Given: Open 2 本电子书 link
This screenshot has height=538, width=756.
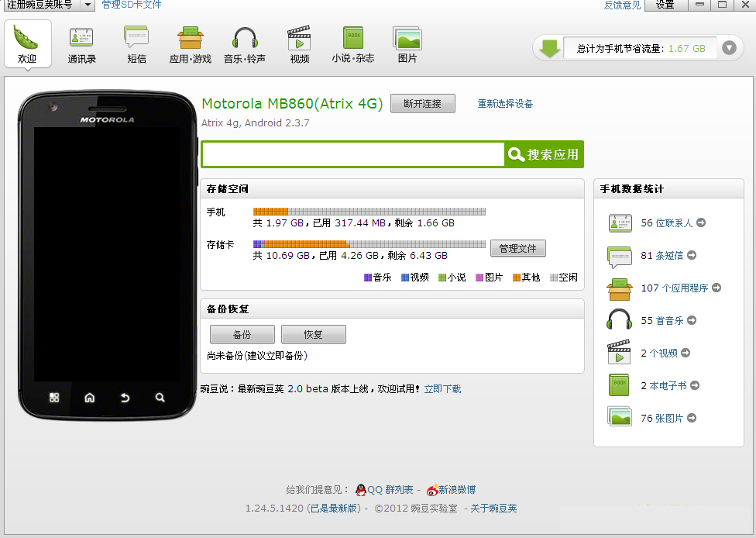Looking at the screenshot, I should [664, 385].
